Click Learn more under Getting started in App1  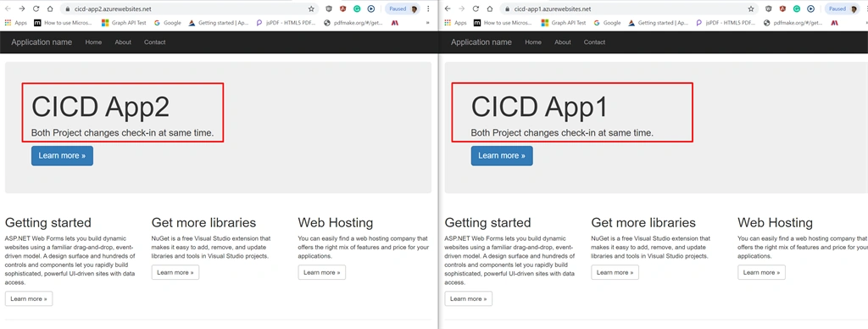[x=468, y=298]
